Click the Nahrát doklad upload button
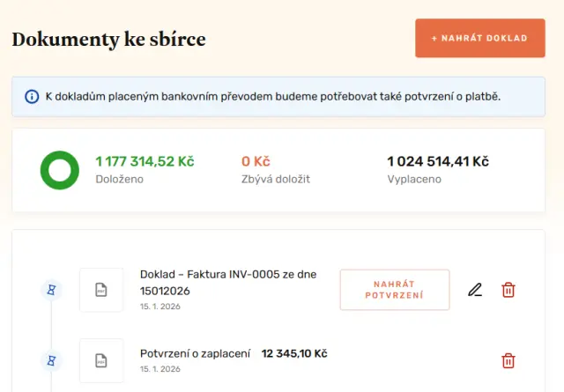 (x=479, y=38)
